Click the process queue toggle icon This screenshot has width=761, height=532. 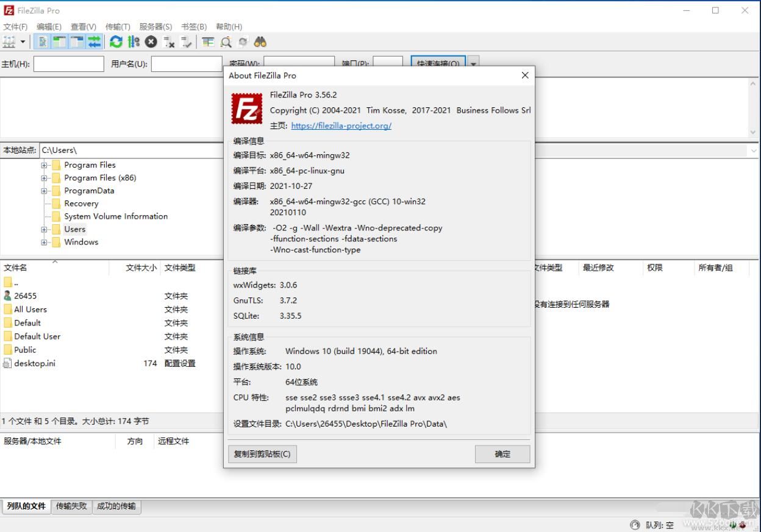pos(134,42)
